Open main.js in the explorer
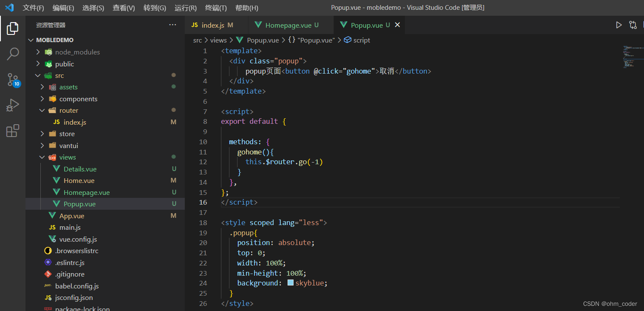Image resolution: width=644 pixels, height=311 pixels. pos(105,227)
